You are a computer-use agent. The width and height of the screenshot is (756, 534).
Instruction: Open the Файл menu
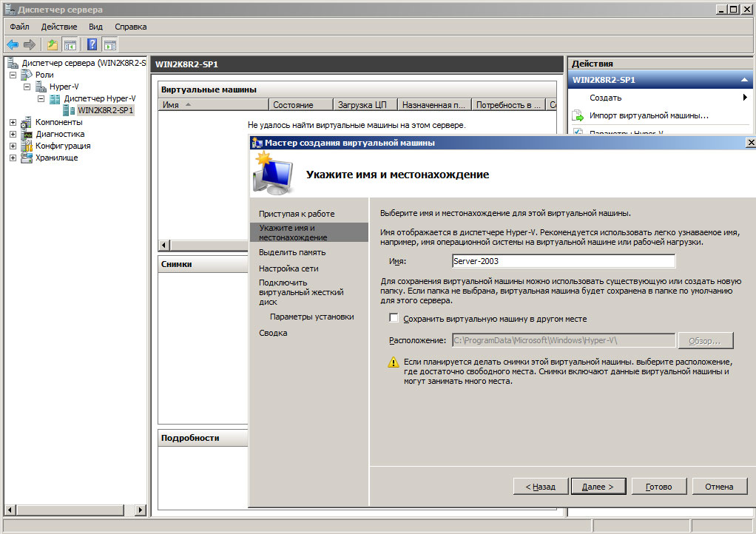pyautogui.click(x=19, y=27)
